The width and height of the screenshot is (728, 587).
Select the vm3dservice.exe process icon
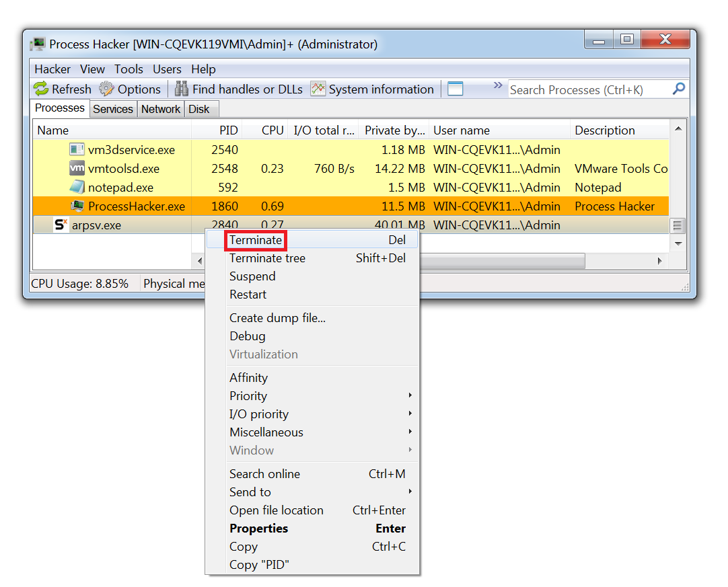coord(77,149)
